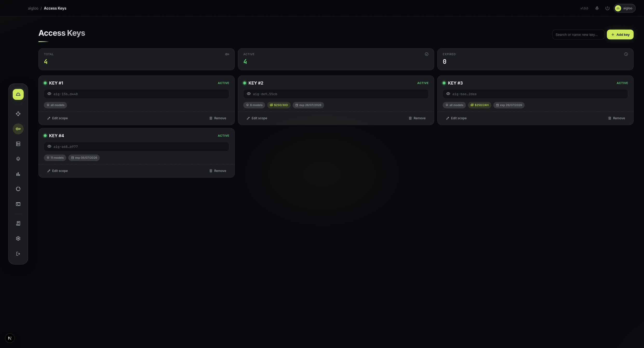Screen dimensions: 644x348
Task: Reveal KEY #1 value with eye icon
Action: click(49, 94)
